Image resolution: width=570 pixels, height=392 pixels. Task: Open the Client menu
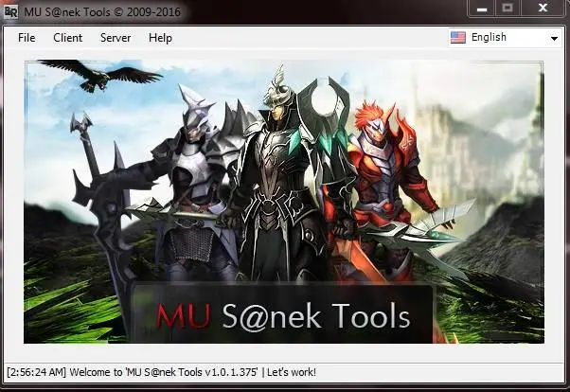(x=67, y=38)
